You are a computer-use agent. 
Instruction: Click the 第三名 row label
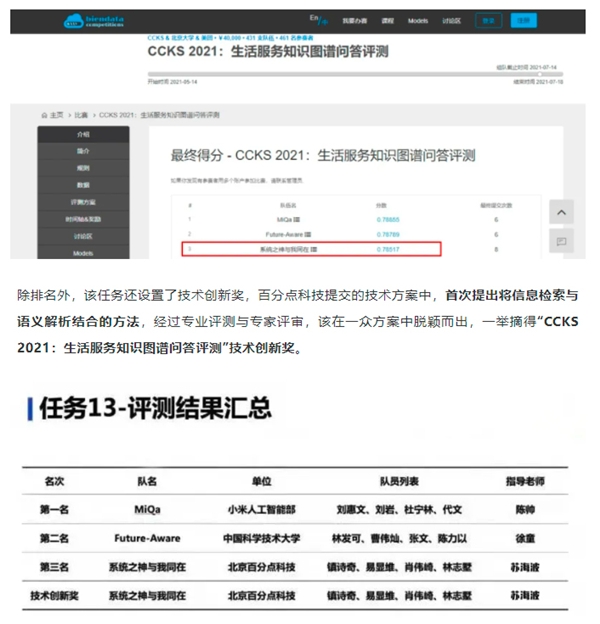pyautogui.click(x=55, y=567)
